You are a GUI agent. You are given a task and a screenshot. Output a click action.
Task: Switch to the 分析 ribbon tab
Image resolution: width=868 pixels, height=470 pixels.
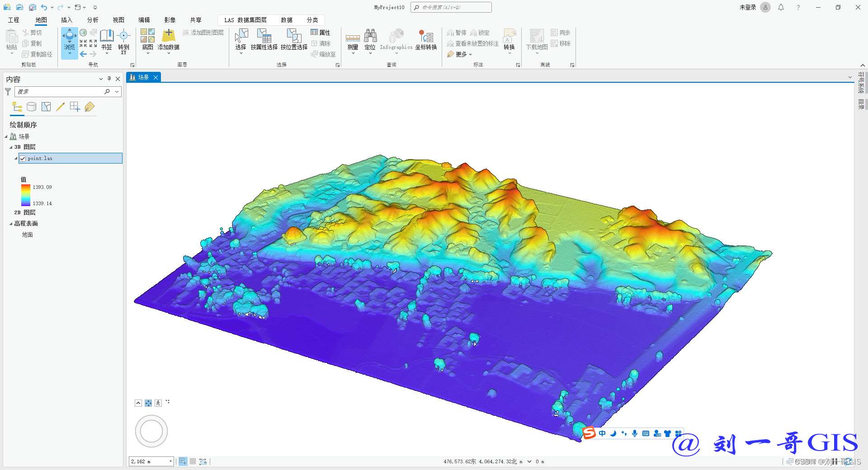(x=92, y=20)
